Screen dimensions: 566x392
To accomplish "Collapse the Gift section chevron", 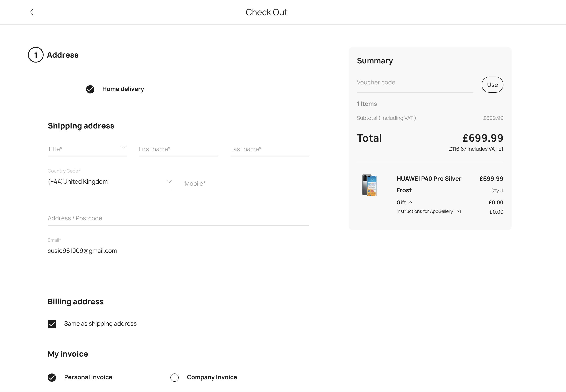I will coord(410,202).
